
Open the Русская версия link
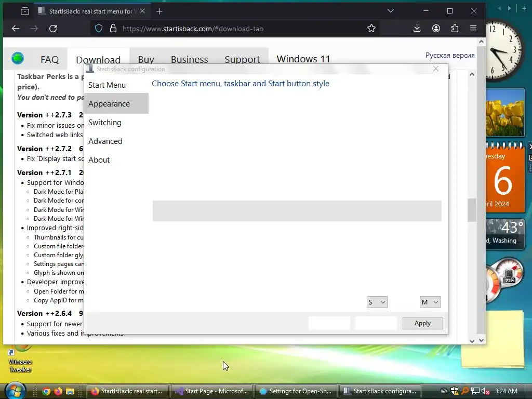pyautogui.click(x=450, y=55)
